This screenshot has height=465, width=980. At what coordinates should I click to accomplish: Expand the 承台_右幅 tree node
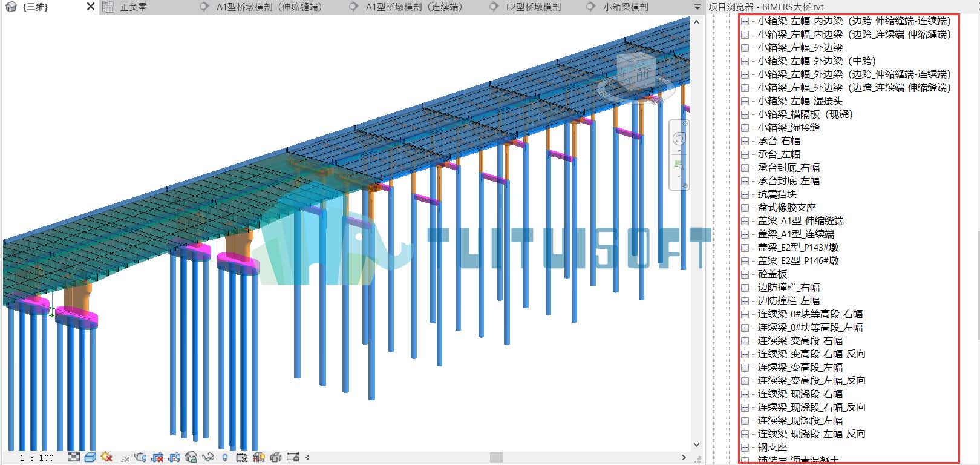(x=745, y=141)
